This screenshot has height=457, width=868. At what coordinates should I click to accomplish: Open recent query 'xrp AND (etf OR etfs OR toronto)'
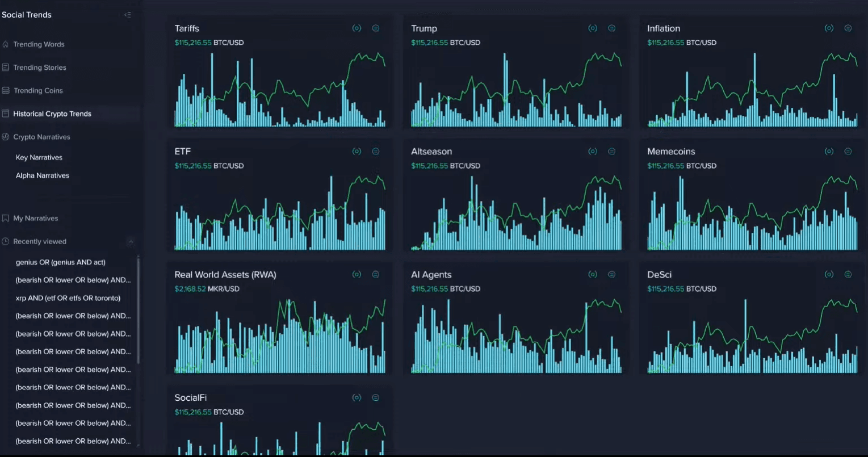[68, 298]
